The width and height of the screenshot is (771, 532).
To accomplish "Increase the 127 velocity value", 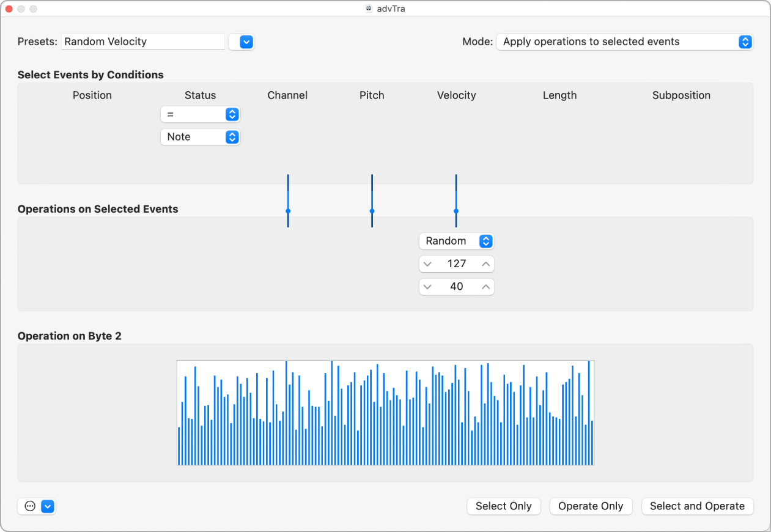I will point(485,264).
